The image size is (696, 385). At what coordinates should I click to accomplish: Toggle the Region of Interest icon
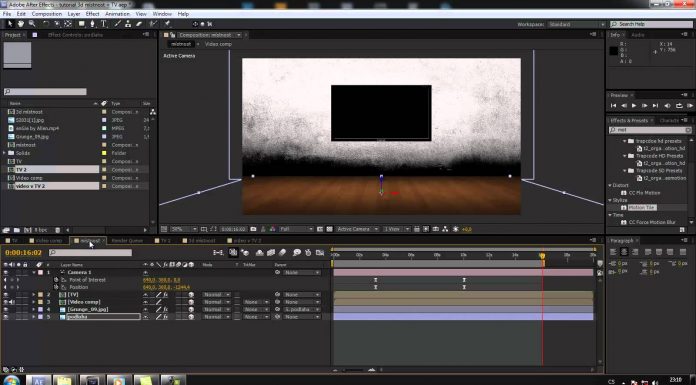coord(320,229)
